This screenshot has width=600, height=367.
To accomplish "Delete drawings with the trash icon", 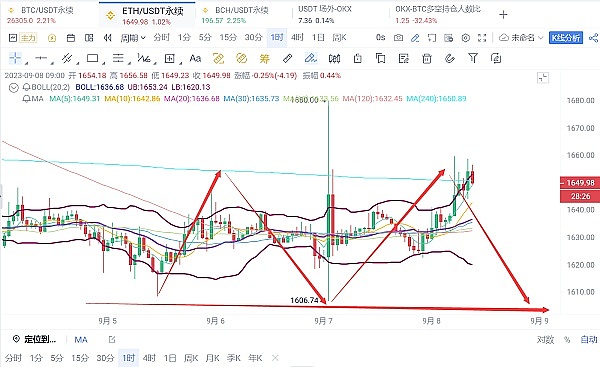I will (427, 59).
